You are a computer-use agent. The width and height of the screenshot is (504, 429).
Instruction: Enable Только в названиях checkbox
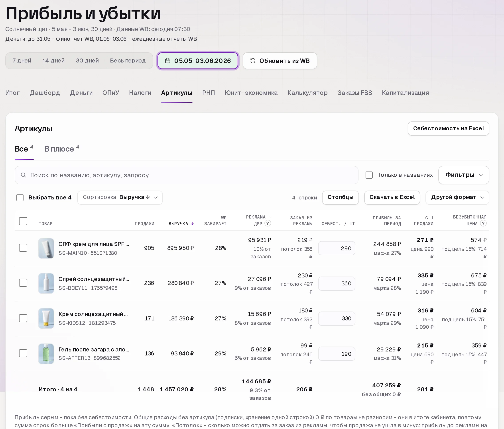click(369, 175)
